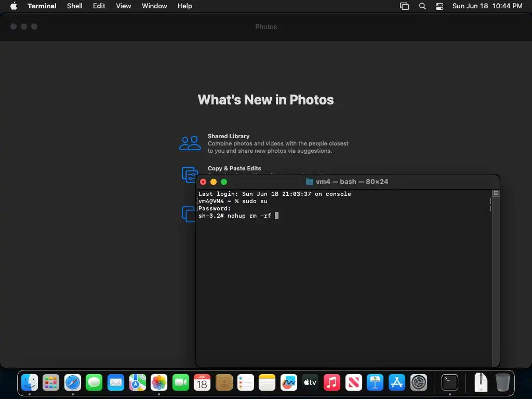Click 'vm4 — bash — 80×24' window title

click(352, 182)
